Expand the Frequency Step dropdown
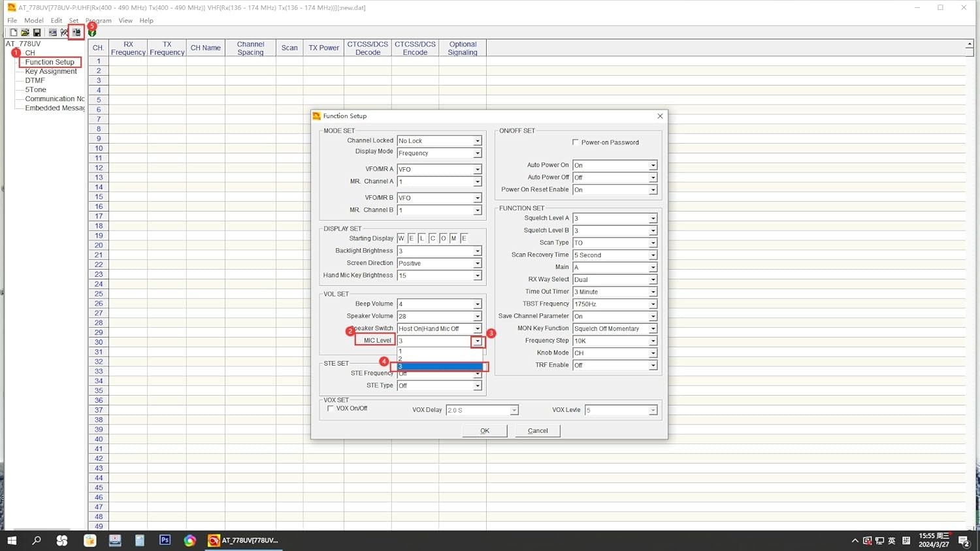Viewport: 980px width, 551px height. tap(653, 341)
